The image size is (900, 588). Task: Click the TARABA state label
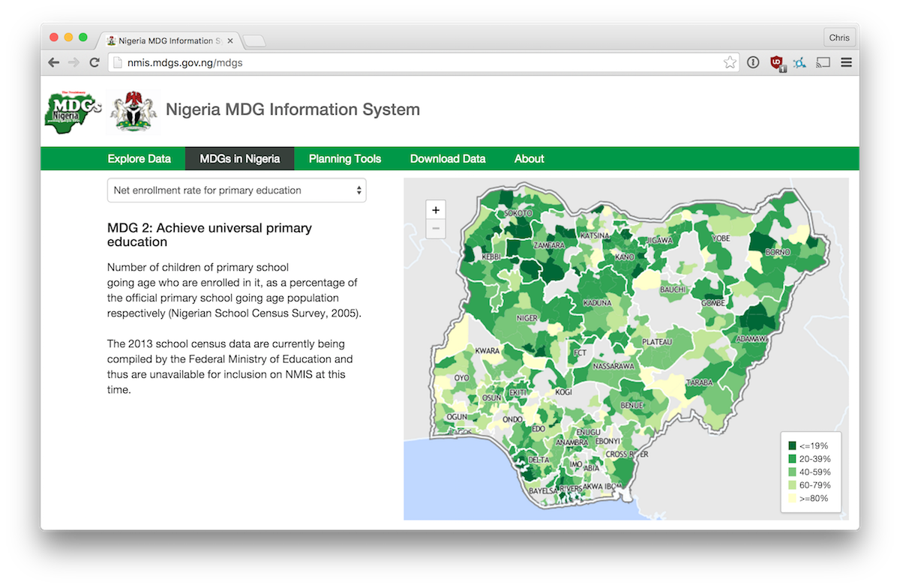coord(699,382)
